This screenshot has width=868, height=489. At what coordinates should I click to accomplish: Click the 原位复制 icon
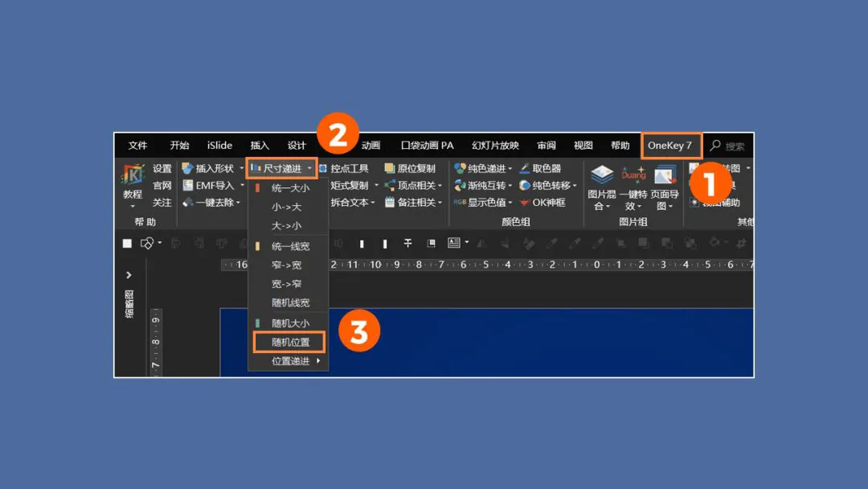(x=390, y=168)
